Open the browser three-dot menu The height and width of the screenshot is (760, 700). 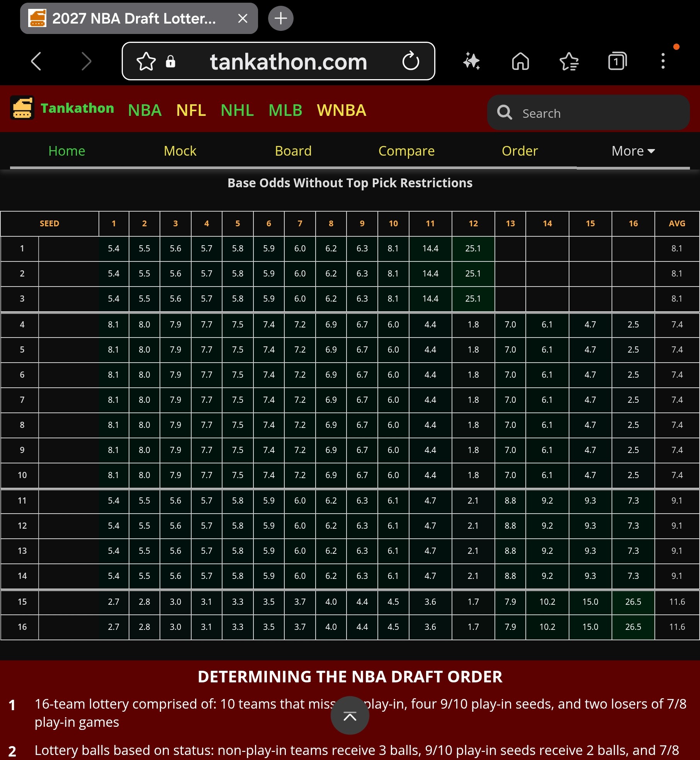pyautogui.click(x=663, y=61)
